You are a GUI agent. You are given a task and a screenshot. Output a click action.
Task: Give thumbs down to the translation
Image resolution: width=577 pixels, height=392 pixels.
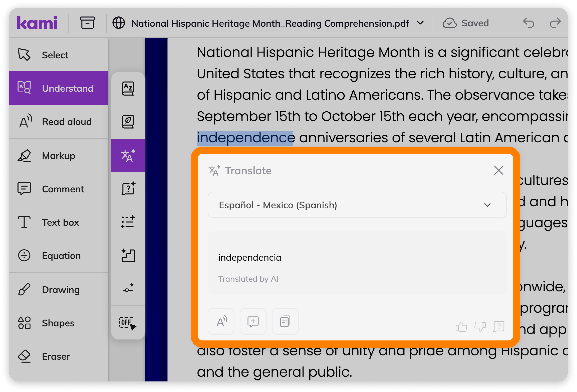pos(480,326)
